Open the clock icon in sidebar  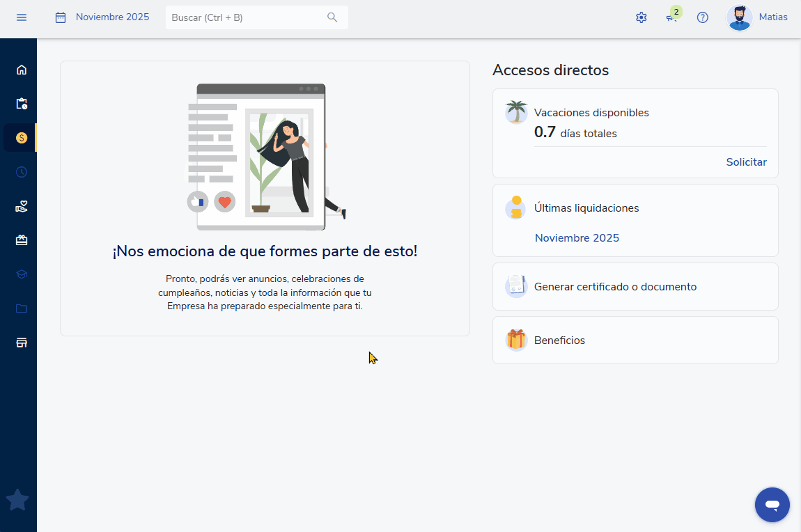pos(22,172)
